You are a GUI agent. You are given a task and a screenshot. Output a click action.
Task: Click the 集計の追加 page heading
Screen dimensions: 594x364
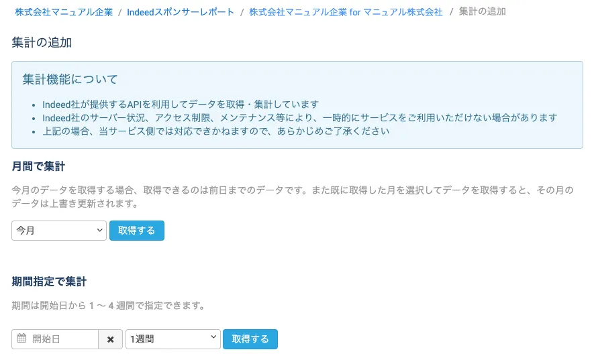(42, 43)
